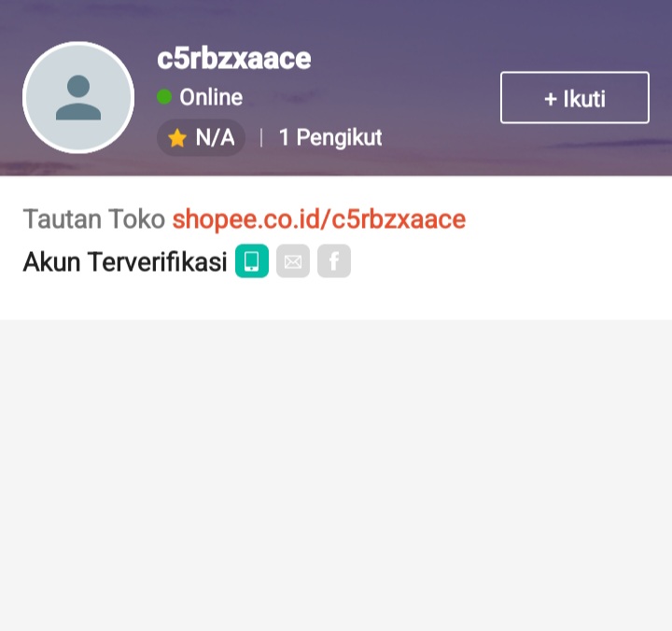Viewport: 672px width, 631px height.
Task: Click the Online status text
Action: pyautogui.click(x=211, y=97)
